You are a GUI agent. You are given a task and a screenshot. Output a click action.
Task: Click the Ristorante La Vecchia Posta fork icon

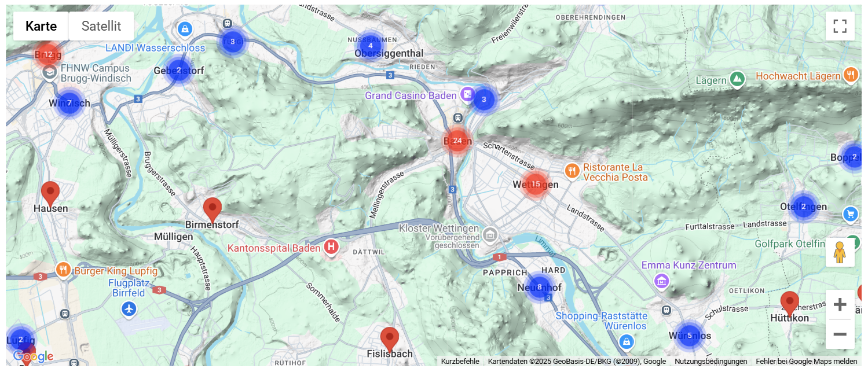coord(572,171)
